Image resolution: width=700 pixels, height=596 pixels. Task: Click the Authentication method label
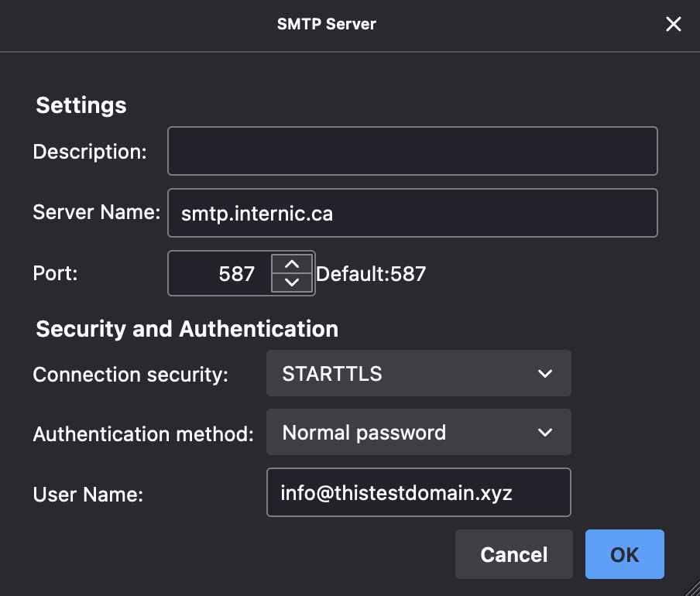pyautogui.click(x=143, y=433)
